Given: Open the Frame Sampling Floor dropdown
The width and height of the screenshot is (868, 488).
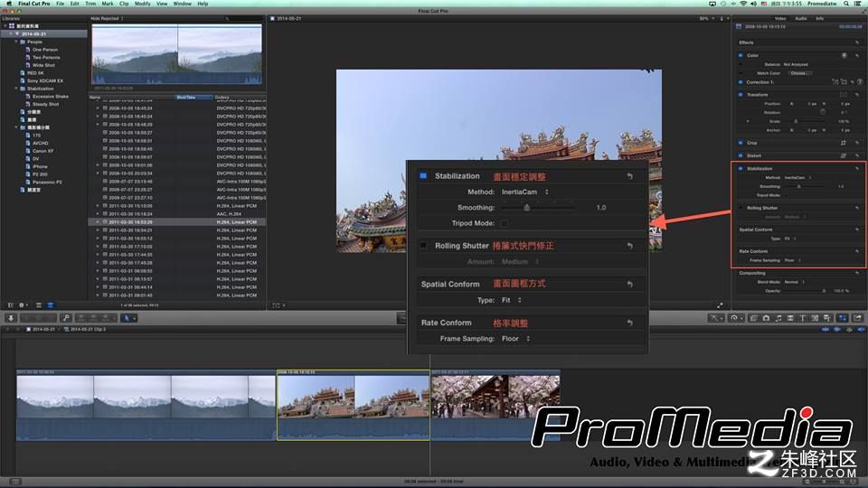Looking at the screenshot, I should [x=516, y=339].
